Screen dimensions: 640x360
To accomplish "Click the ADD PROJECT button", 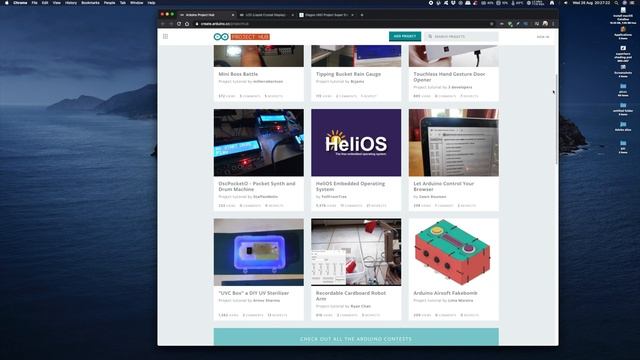I will pos(405,36).
